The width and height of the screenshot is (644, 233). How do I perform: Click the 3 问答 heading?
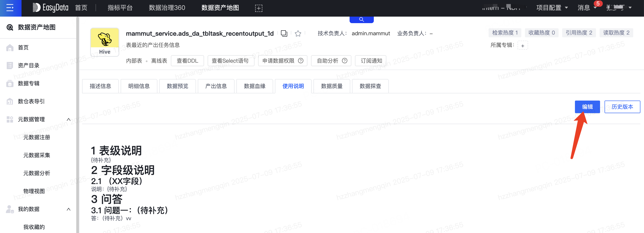[107, 199]
